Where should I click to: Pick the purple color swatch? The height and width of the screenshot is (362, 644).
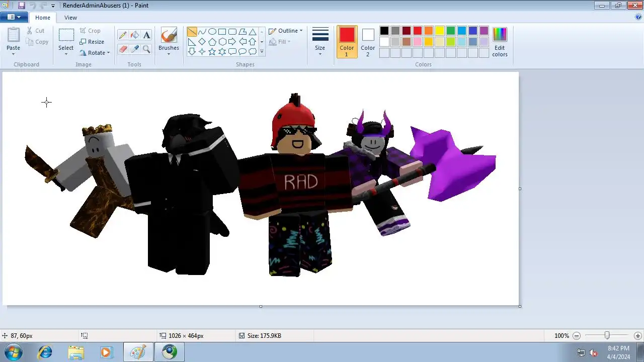click(484, 31)
